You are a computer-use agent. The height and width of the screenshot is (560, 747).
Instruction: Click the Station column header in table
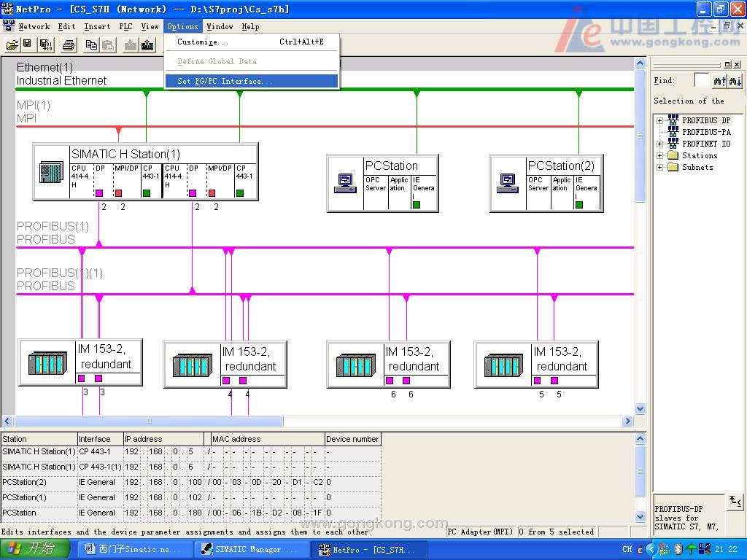pyautogui.click(x=39, y=439)
